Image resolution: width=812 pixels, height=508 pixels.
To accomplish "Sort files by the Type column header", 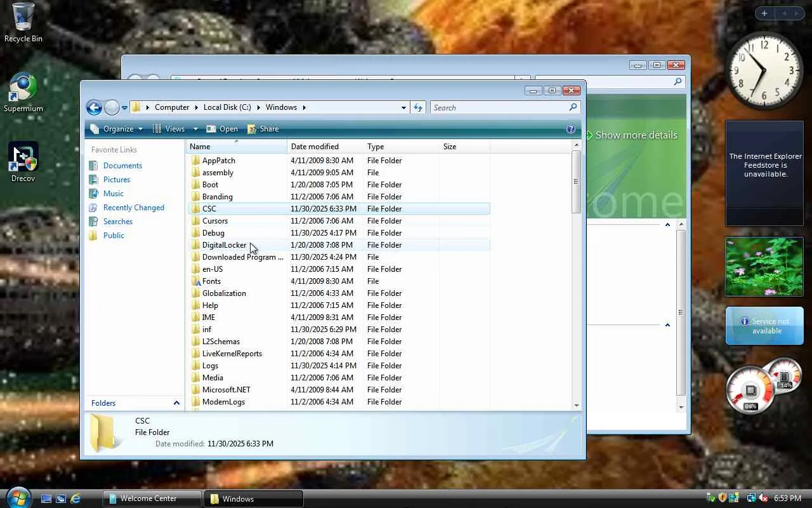I will click(401, 147).
